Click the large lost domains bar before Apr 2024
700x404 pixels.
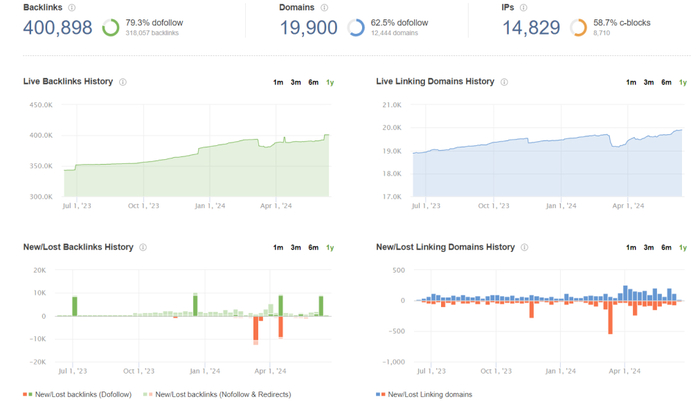(610, 317)
